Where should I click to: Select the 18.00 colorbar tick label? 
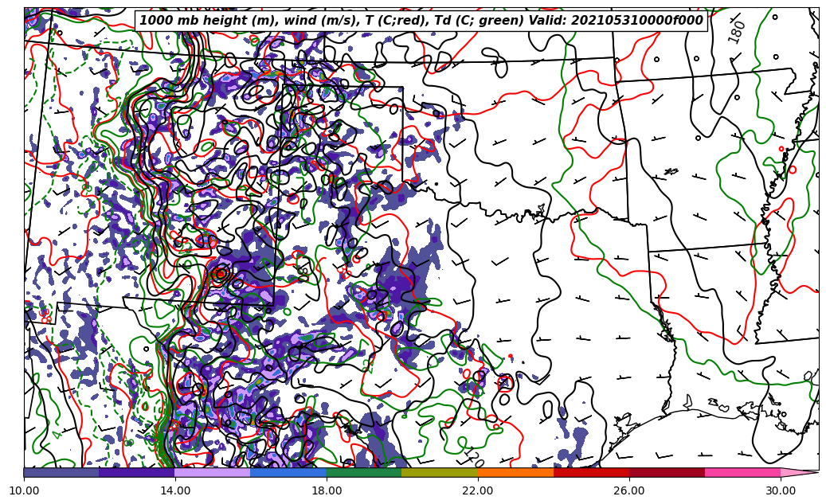pos(327,490)
